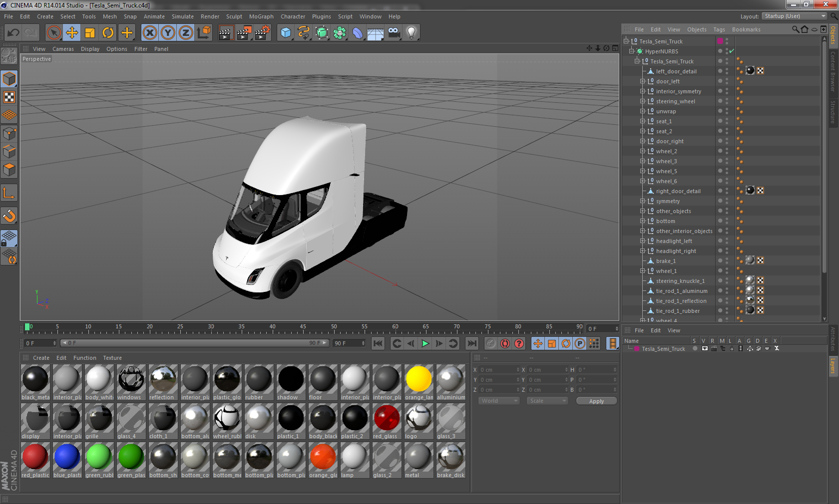This screenshot has height=504, width=839.
Task: Open the Sculpt menu
Action: pos(234,16)
